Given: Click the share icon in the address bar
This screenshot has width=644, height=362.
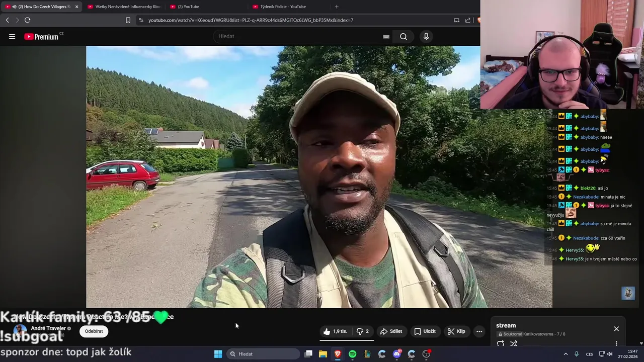Looking at the screenshot, I should (468, 20).
